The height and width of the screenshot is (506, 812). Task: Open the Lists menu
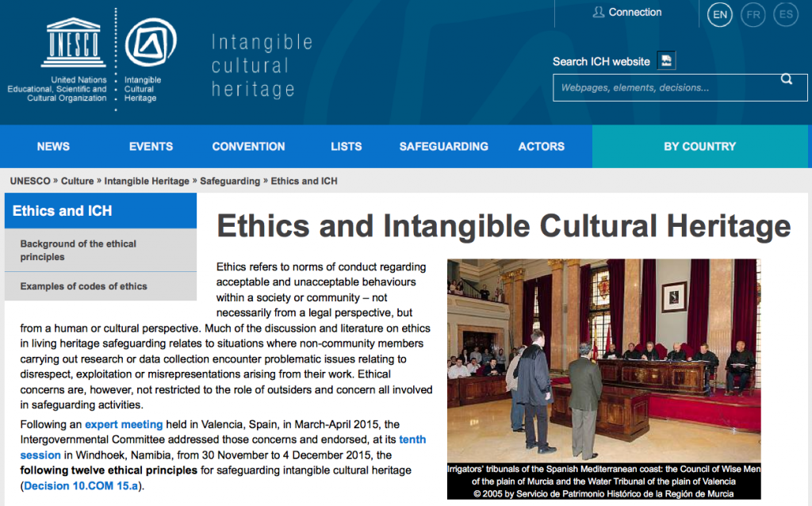click(346, 147)
